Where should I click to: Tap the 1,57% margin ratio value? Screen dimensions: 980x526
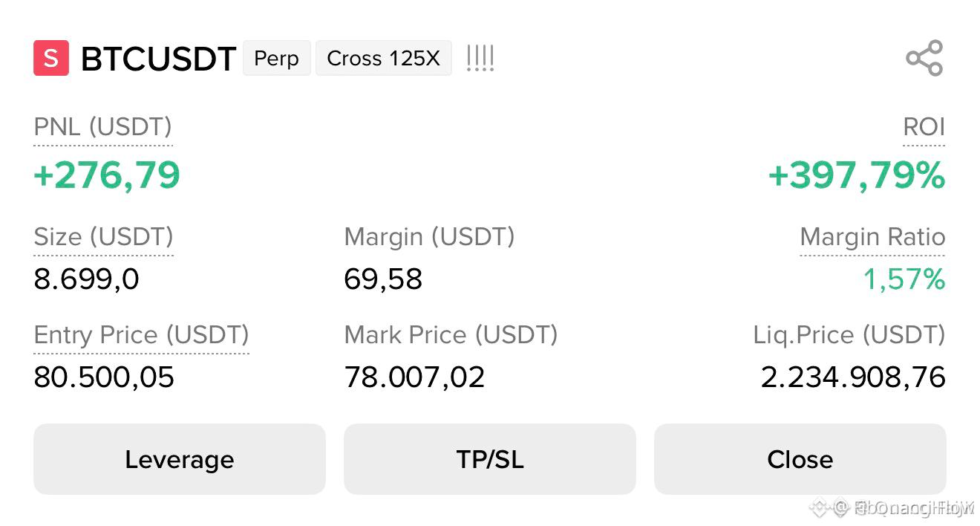pos(904,279)
